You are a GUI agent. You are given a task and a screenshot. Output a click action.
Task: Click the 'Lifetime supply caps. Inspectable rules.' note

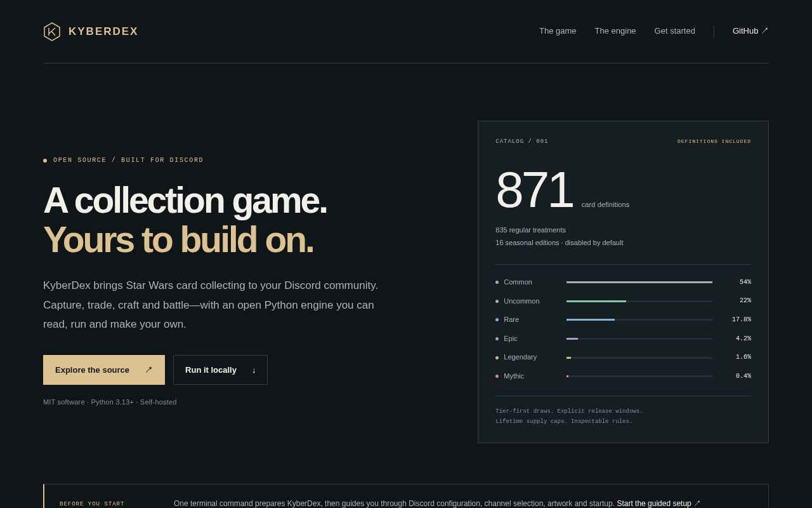tap(564, 422)
